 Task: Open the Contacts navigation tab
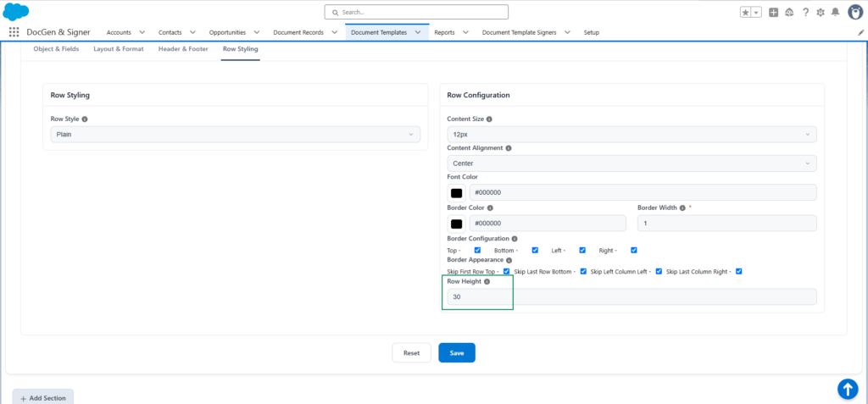tap(170, 33)
